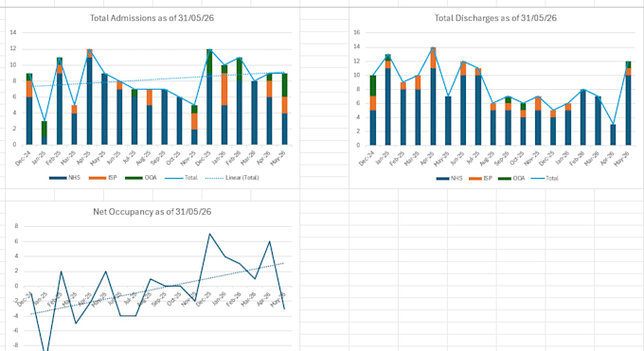Select Feb-26 bar in Discharges chart
Screen dimensions: 644x351
click(x=582, y=117)
